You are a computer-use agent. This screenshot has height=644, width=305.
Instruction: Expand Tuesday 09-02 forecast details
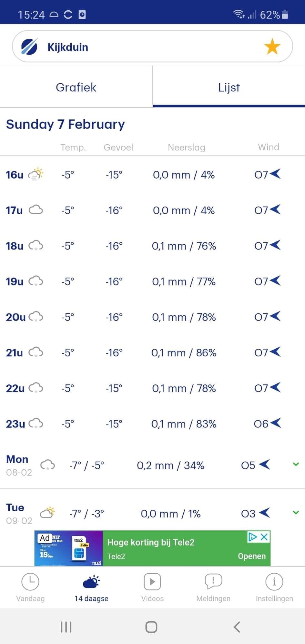(x=296, y=513)
